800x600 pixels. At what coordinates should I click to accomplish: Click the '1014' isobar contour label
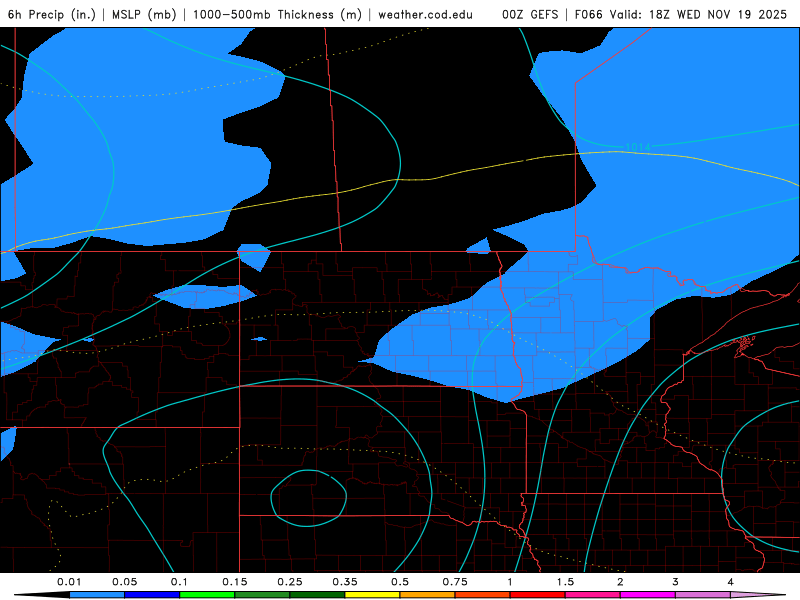coord(638,147)
